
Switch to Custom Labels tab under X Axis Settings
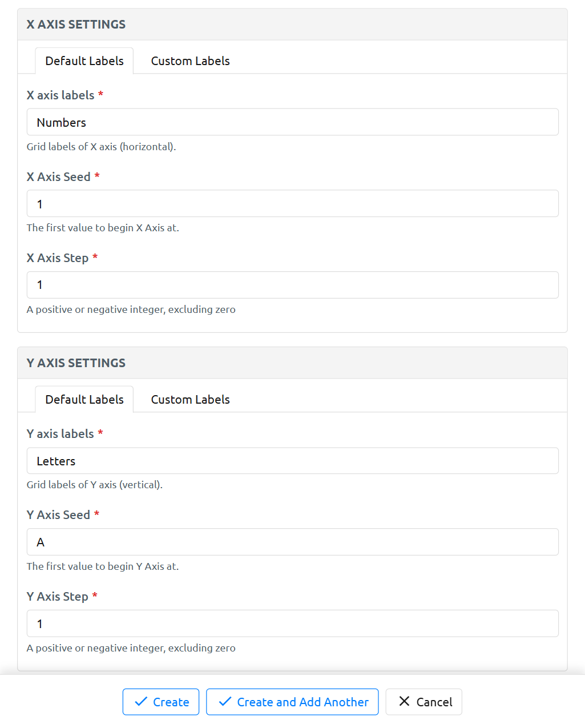[x=190, y=61]
